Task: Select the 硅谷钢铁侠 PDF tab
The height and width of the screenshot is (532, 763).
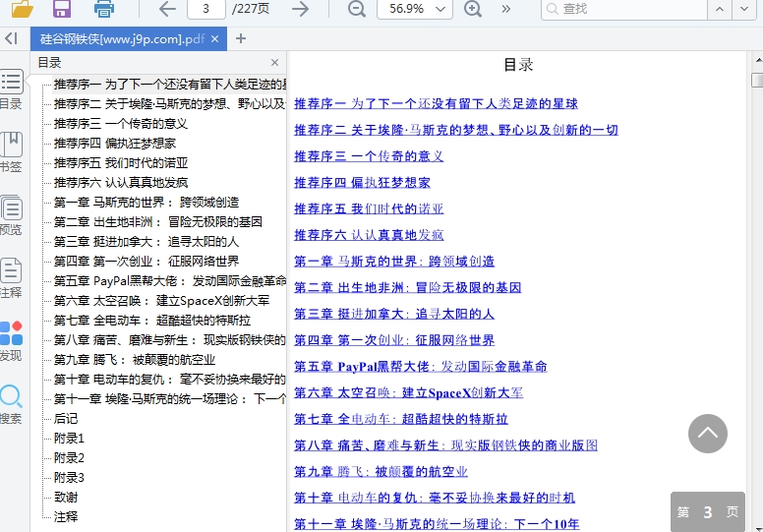Action: (x=122, y=39)
